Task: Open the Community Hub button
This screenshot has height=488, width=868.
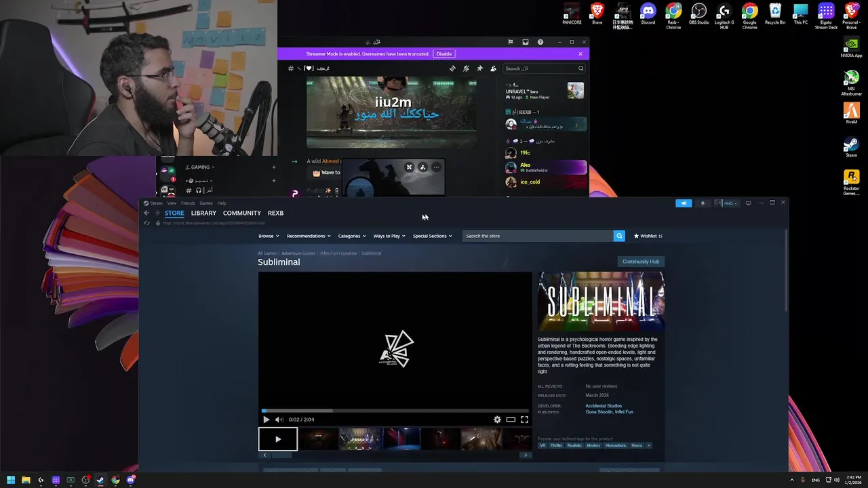Action: coord(641,262)
